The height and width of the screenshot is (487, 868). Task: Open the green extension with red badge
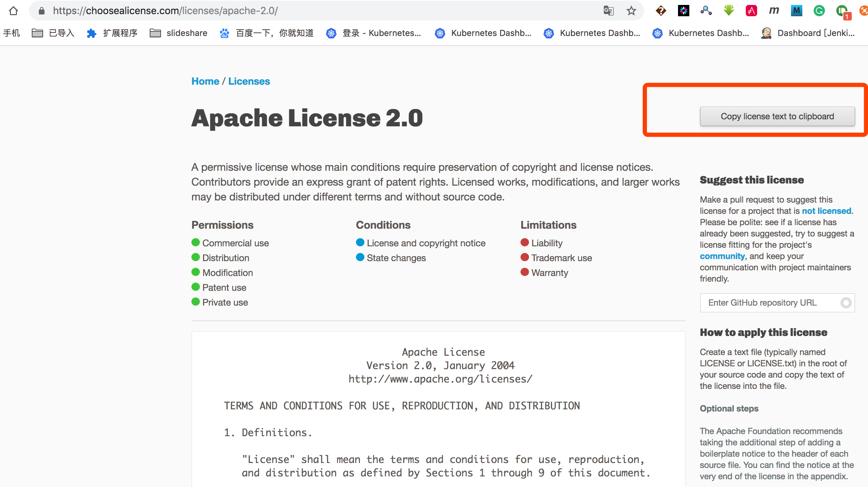click(x=843, y=12)
